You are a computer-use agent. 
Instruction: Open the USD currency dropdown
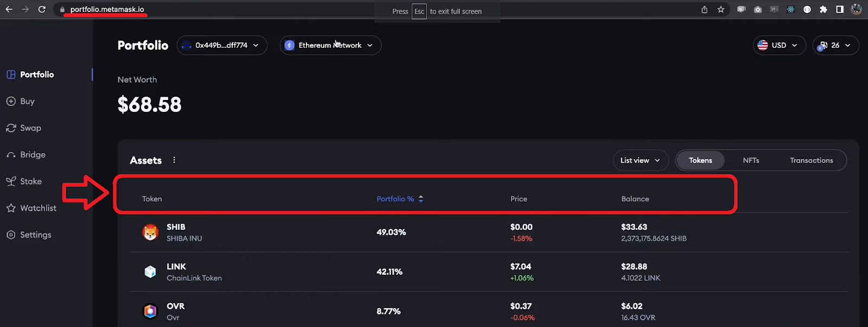click(x=779, y=45)
